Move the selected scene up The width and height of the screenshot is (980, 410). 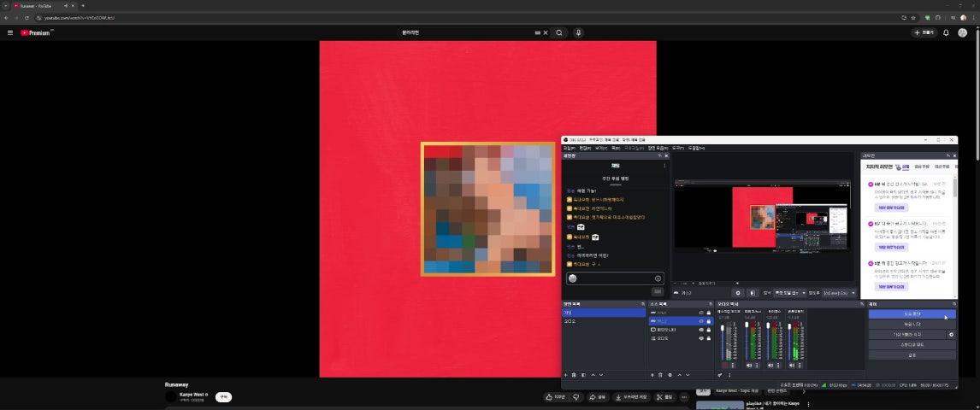[x=593, y=375]
